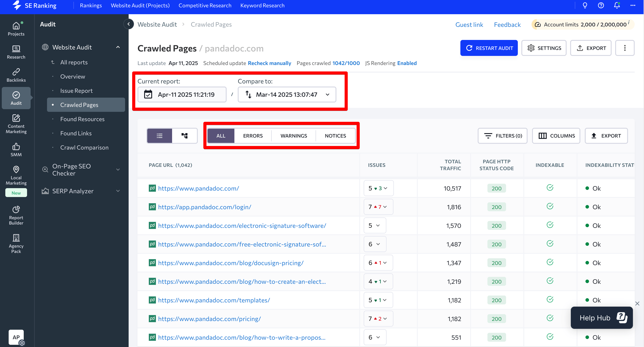Open audit SETTINGS

[544, 48]
